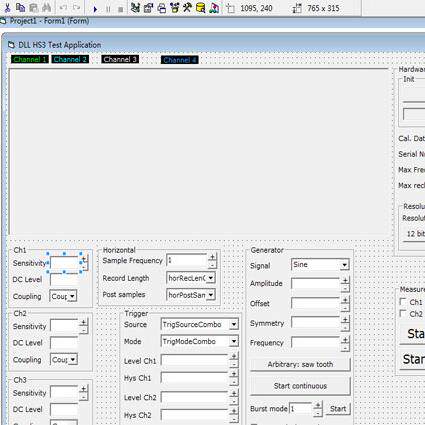The height and width of the screenshot is (425, 425).
Task: Open the Visual Component Manager icon
Action: (214, 8)
